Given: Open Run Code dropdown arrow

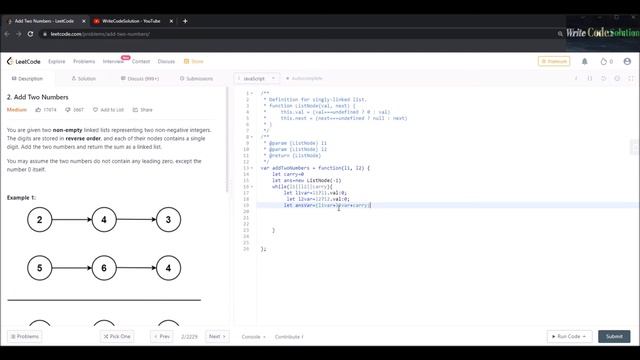Looking at the screenshot, I should 584,336.
